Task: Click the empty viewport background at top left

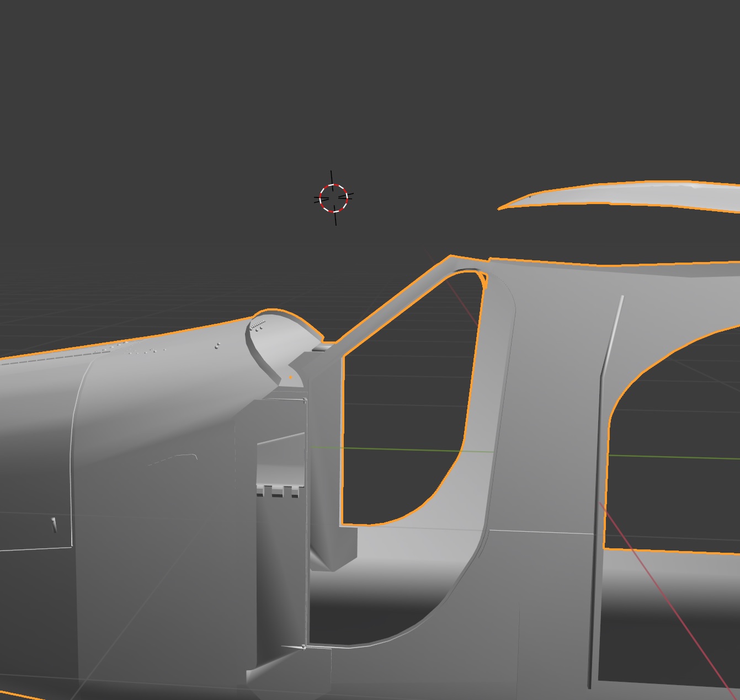Action: coord(110,110)
